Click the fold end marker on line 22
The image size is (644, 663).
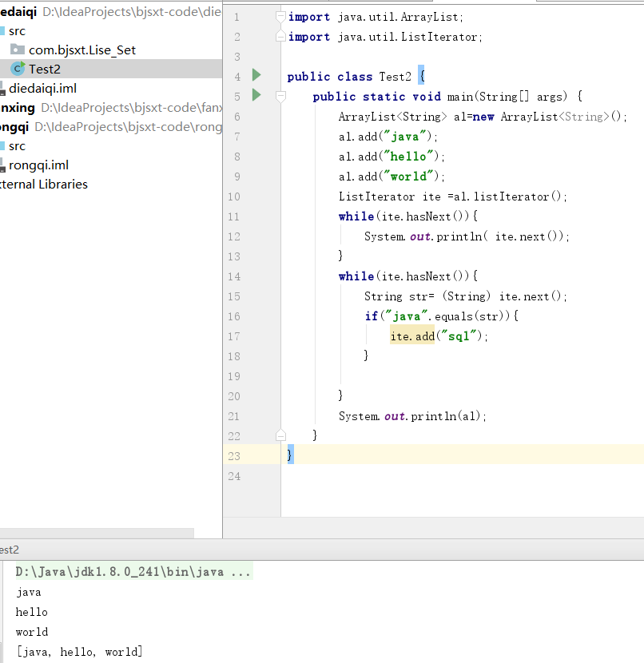(x=280, y=435)
